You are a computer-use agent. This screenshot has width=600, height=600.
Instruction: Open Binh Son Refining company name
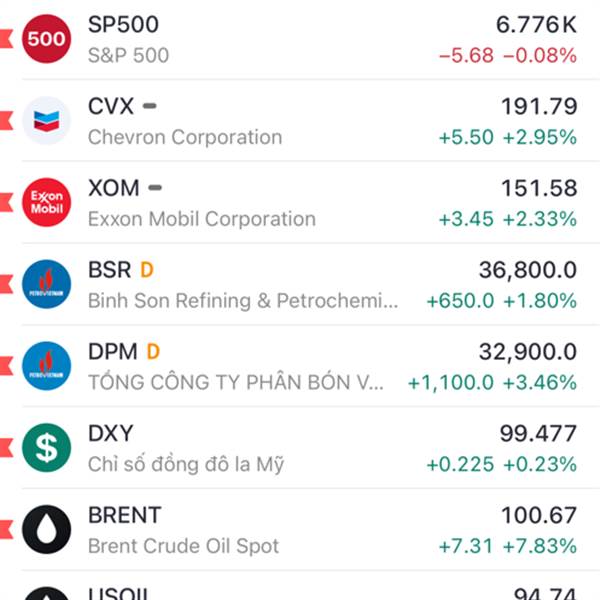243,301
